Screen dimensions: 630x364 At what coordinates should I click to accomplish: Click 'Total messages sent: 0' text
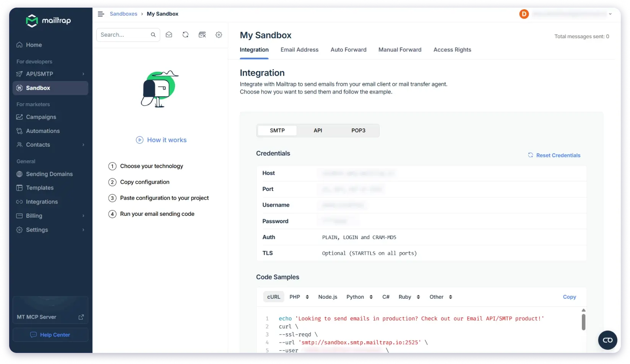[581, 37]
